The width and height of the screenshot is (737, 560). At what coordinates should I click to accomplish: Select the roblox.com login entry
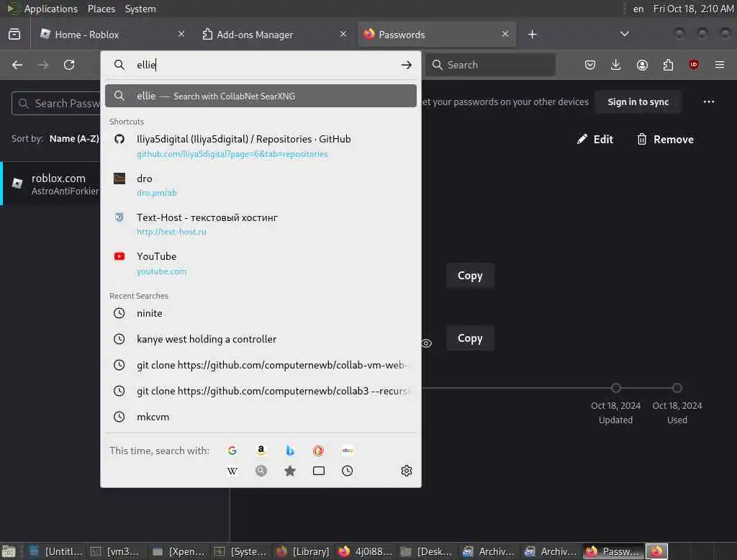pos(51,184)
